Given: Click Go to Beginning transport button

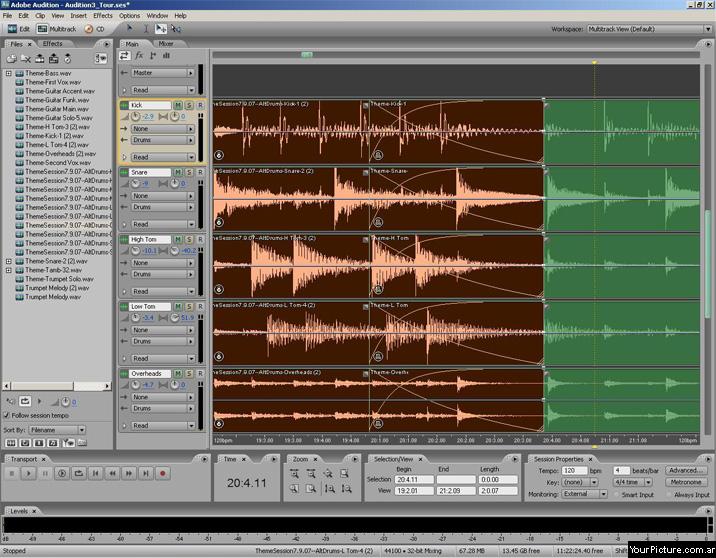Looking at the screenshot, I should 95,474.
